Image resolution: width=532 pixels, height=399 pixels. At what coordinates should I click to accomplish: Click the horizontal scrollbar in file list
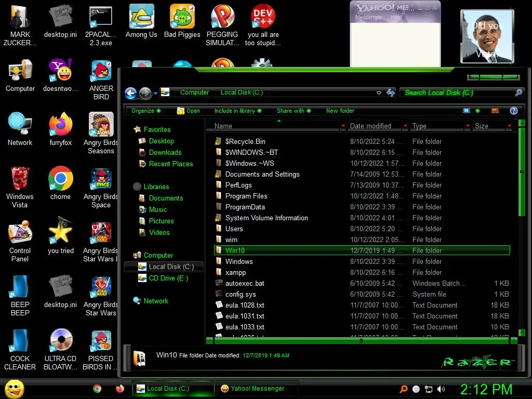[x=362, y=340]
